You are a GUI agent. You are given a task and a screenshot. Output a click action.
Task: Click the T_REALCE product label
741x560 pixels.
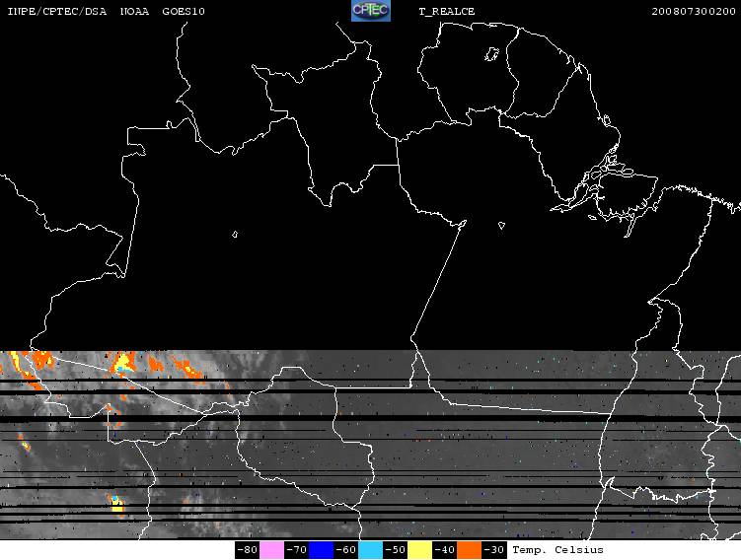(x=447, y=12)
